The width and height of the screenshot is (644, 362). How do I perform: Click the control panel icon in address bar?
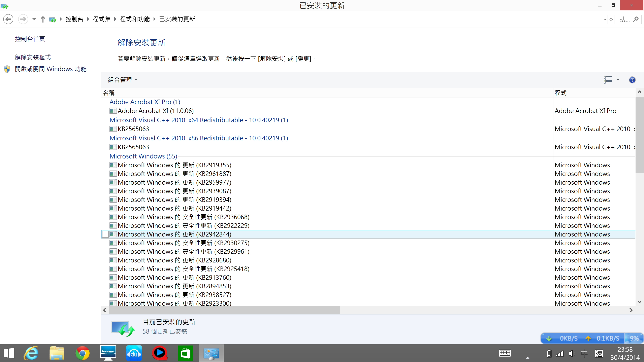click(53, 20)
